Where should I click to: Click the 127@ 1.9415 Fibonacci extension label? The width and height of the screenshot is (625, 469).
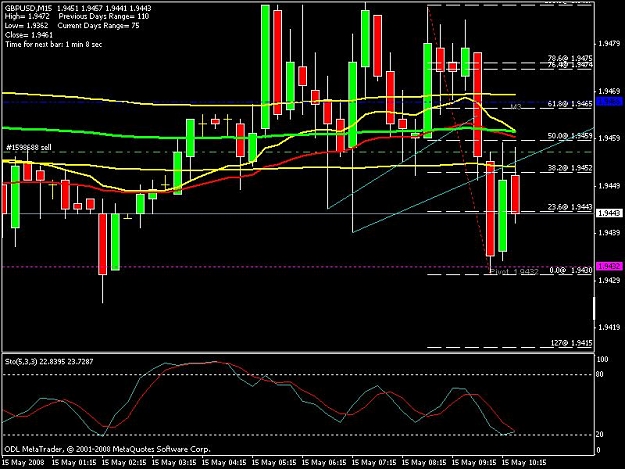pyautogui.click(x=571, y=343)
